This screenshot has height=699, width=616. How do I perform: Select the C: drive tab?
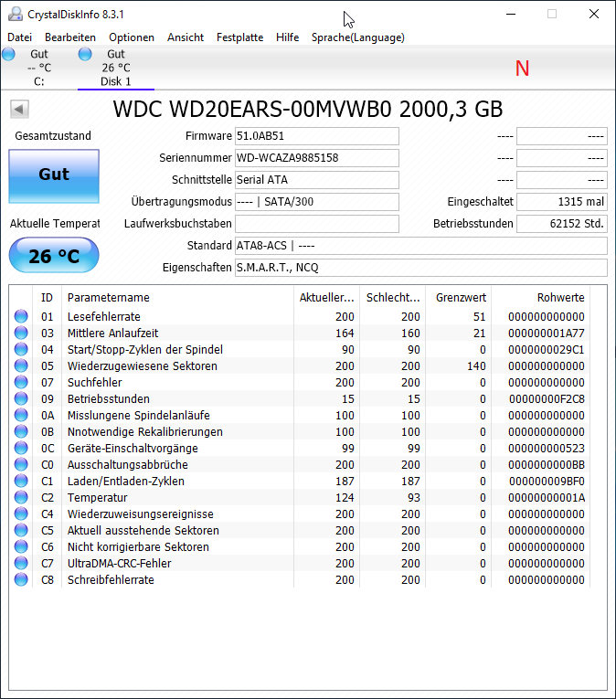click(39, 68)
